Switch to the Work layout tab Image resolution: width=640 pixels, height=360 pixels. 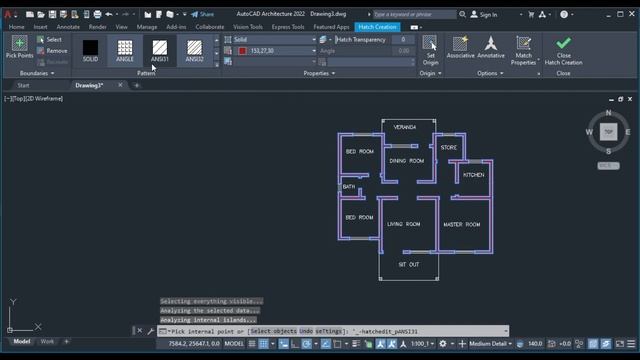(x=47, y=341)
